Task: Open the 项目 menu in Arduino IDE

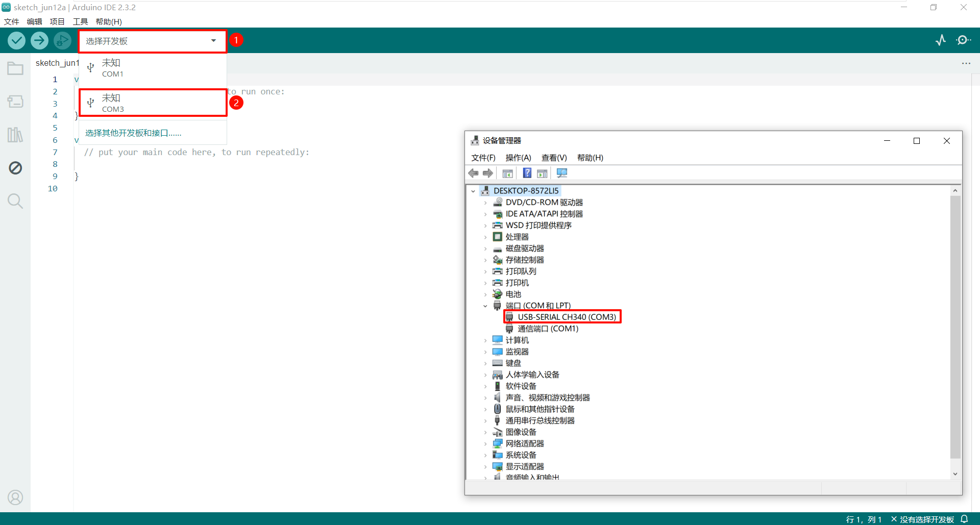Action: [x=57, y=21]
